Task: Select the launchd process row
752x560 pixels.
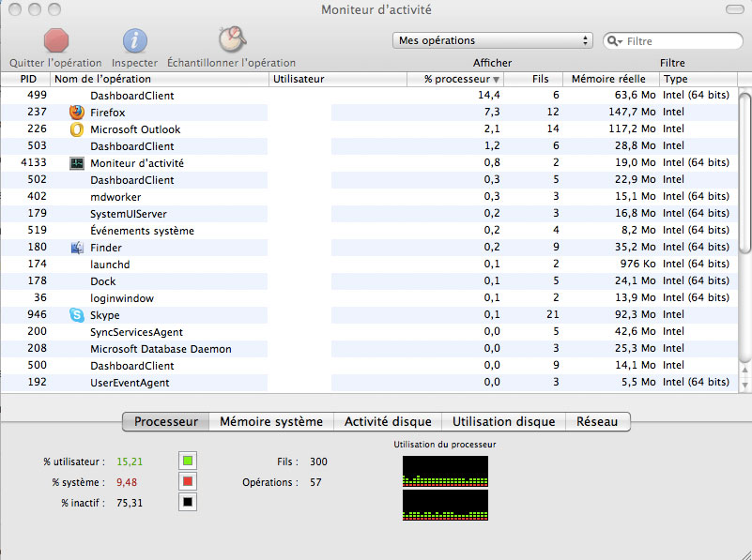Action: point(369,265)
